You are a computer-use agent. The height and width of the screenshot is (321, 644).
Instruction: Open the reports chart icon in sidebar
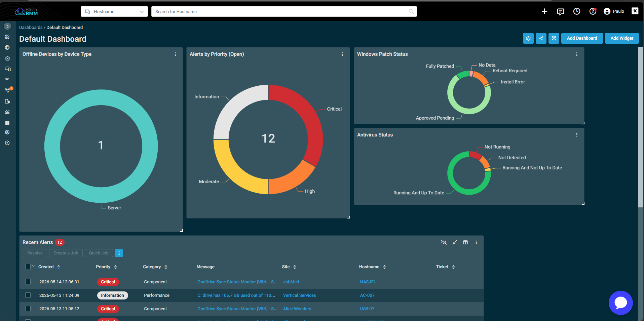coord(7,112)
